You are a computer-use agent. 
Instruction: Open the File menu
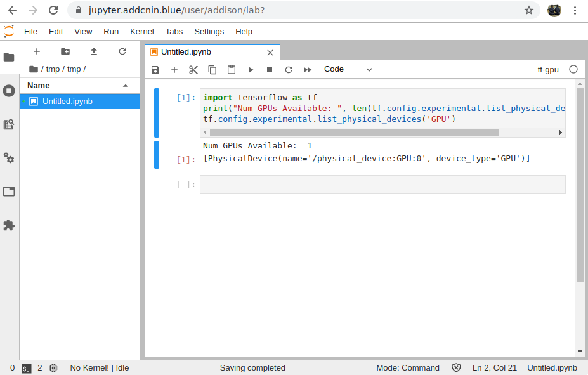[x=30, y=32]
